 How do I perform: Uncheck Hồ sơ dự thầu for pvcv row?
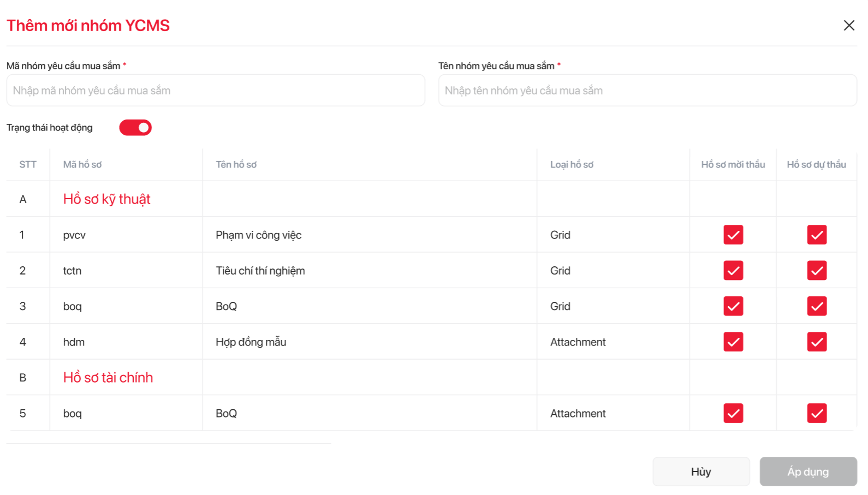[x=817, y=235]
